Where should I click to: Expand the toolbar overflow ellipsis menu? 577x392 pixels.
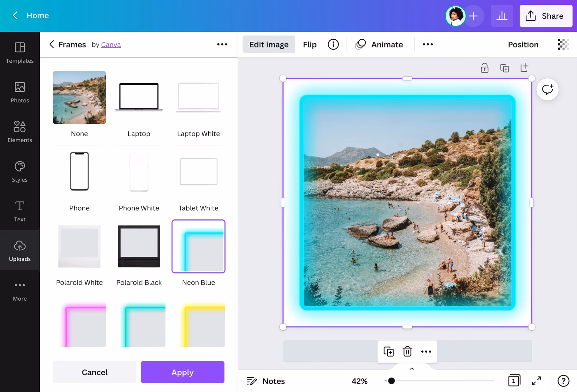pos(428,44)
